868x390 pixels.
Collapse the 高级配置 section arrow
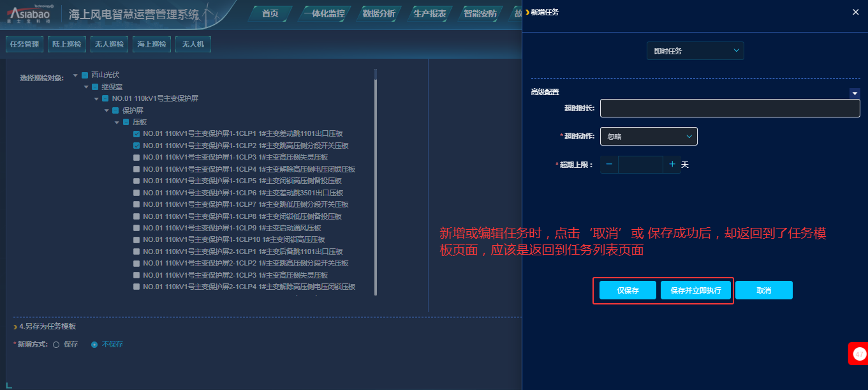pyautogui.click(x=855, y=93)
